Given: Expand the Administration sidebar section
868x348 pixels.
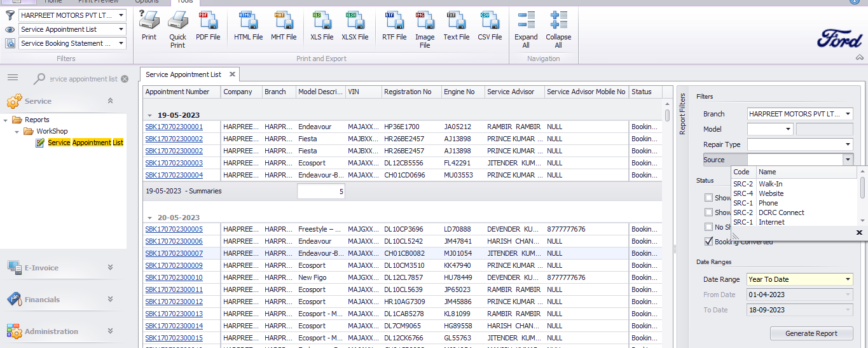Looking at the screenshot, I should pyautogui.click(x=110, y=331).
